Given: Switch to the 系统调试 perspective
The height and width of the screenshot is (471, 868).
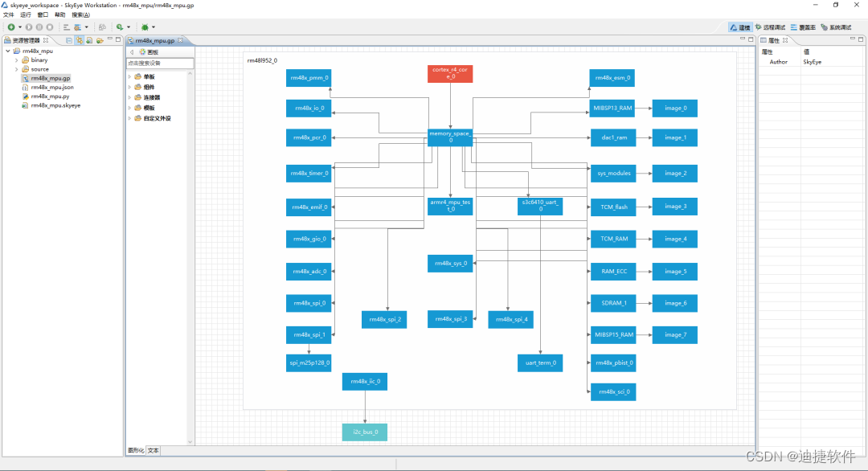Looking at the screenshot, I should (x=836, y=27).
